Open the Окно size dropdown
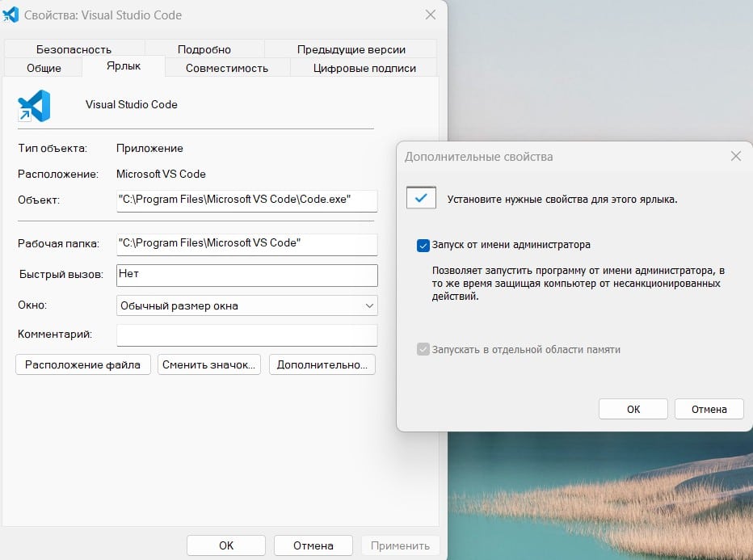 click(x=247, y=305)
